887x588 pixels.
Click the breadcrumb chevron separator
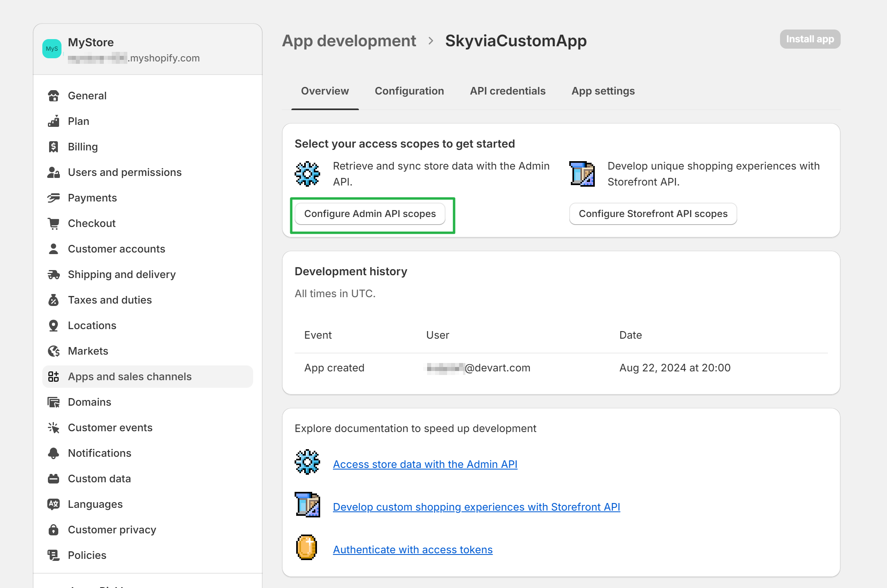point(431,41)
